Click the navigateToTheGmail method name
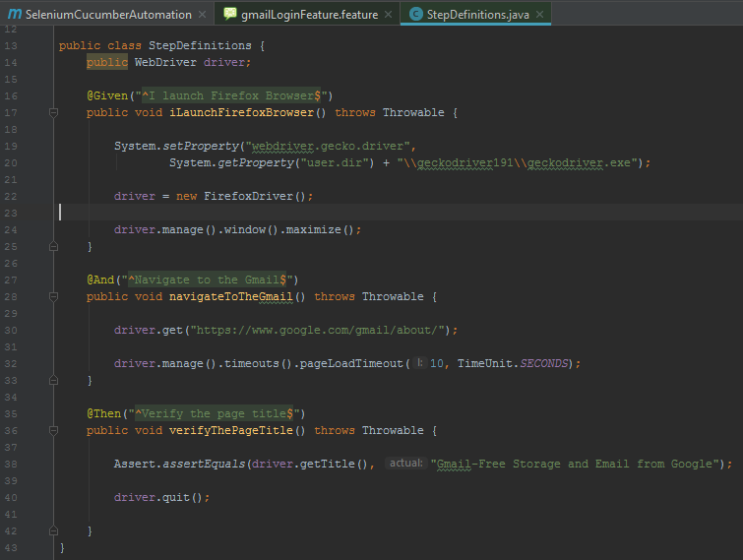The width and height of the screenshot is (743, 560). [231, 296]
